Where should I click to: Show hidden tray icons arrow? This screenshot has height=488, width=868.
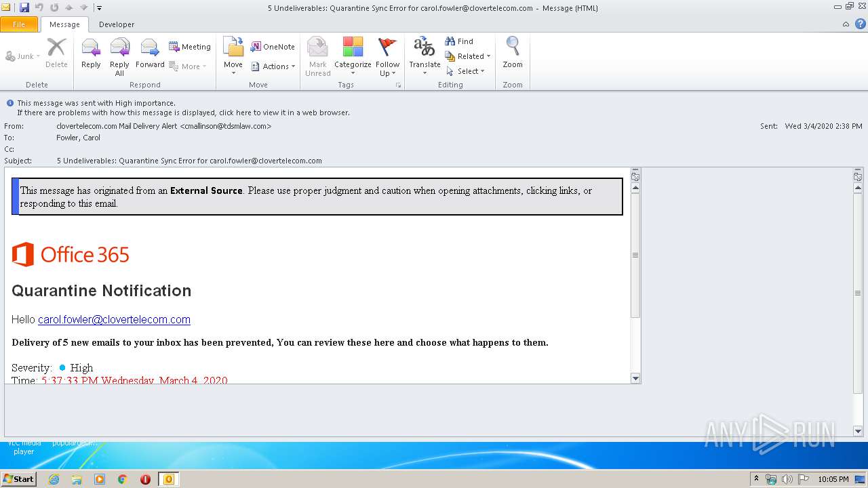click(756, 479)
